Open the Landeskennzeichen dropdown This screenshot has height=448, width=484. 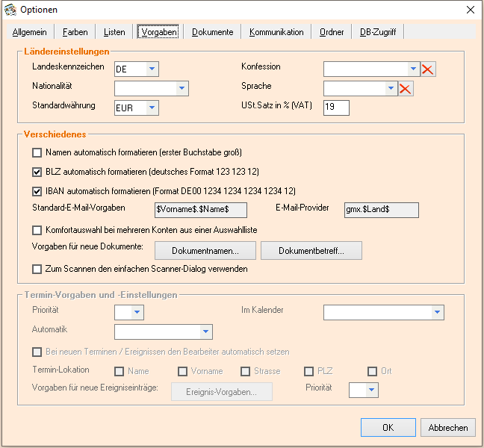152,69
